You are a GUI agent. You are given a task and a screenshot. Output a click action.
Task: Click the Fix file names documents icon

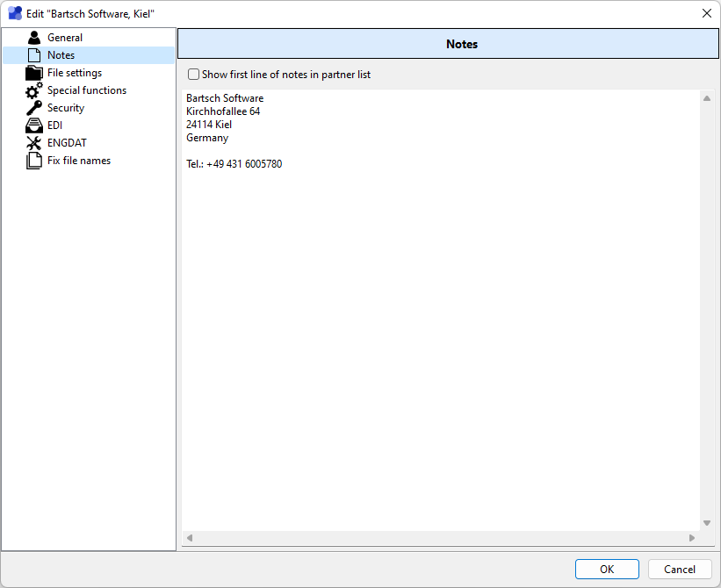point(34,161)
